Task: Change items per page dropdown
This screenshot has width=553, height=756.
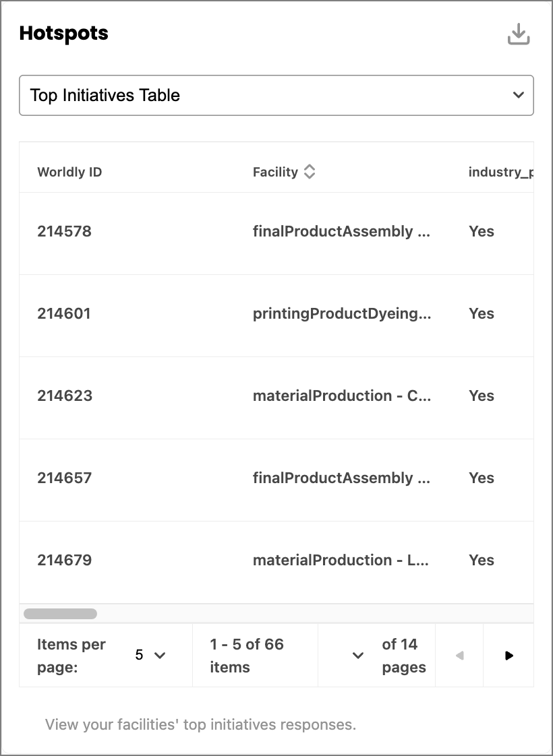Action: click(150, 655)
